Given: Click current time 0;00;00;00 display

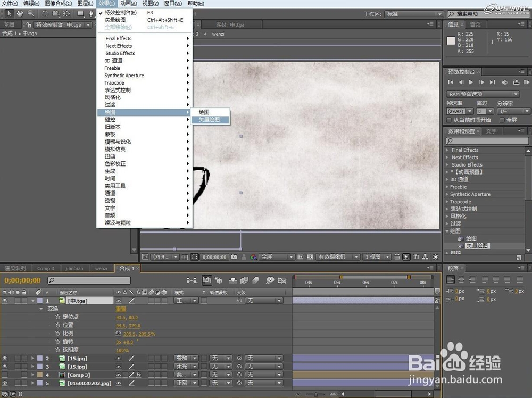Looking at the screenshot, I should coord(22,280).
